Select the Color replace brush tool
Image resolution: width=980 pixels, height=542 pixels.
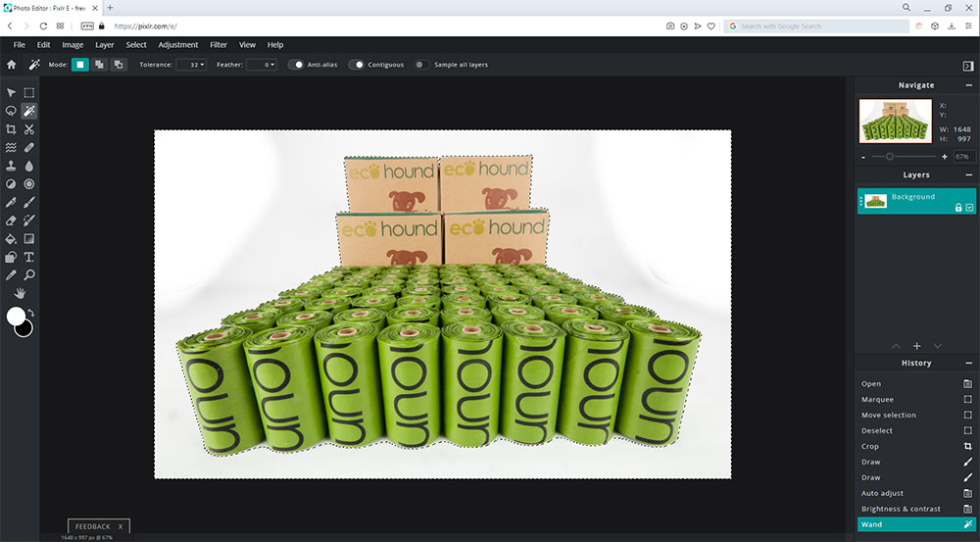coord(28,221)
